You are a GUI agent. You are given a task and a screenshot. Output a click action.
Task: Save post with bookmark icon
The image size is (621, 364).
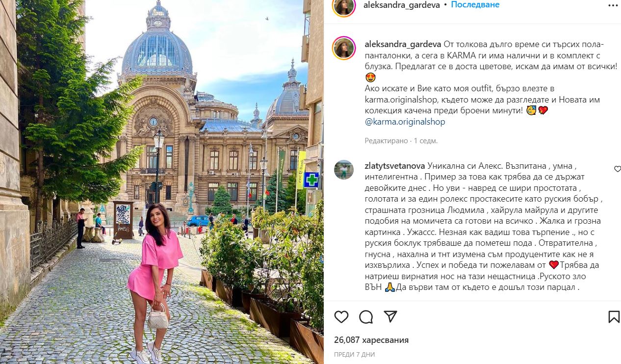[x=614, y=316]
